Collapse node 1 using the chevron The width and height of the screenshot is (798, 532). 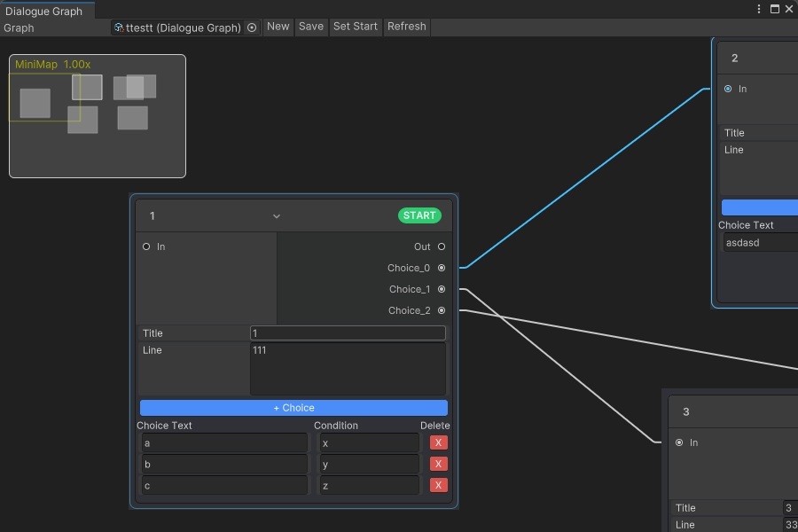tap(277, 216)
